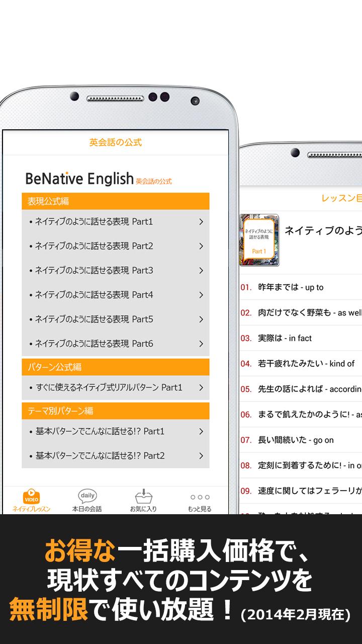The image size is (362, 644).
Task: Open lesson 09 速度に関してはフェラーリ
Action: [x=301, y=491]
